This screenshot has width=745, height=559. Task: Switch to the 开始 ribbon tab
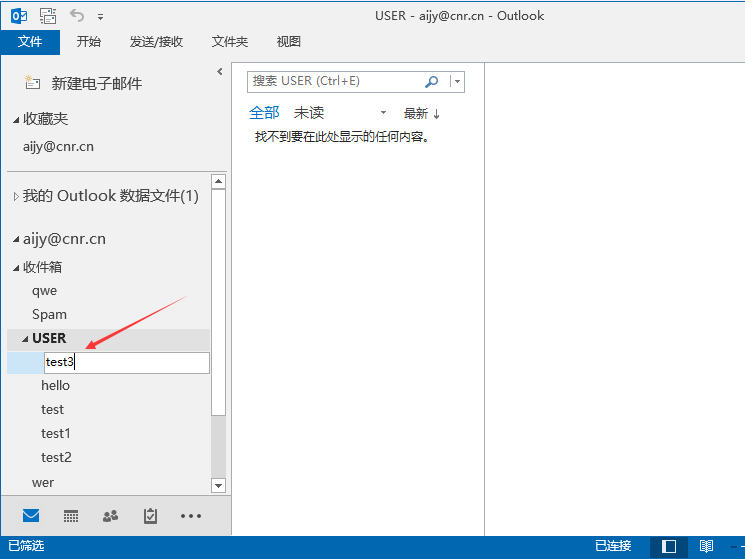(89, 42)
